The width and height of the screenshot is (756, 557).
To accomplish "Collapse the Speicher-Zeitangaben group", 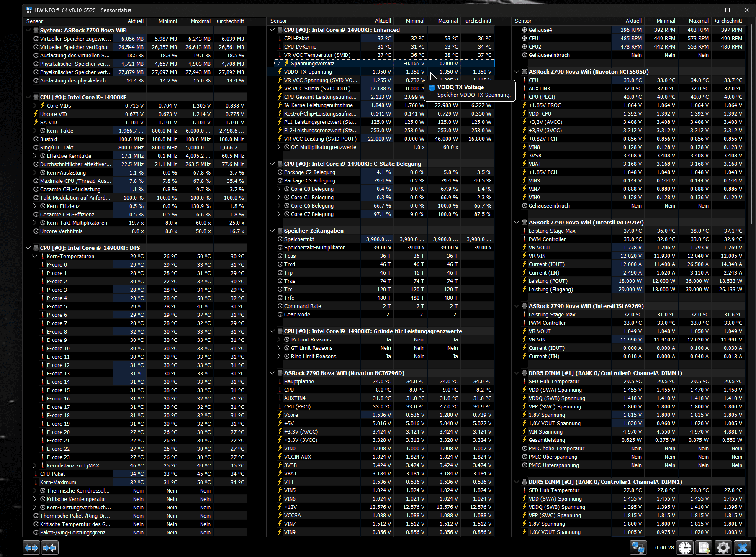I will click(272, 231).
